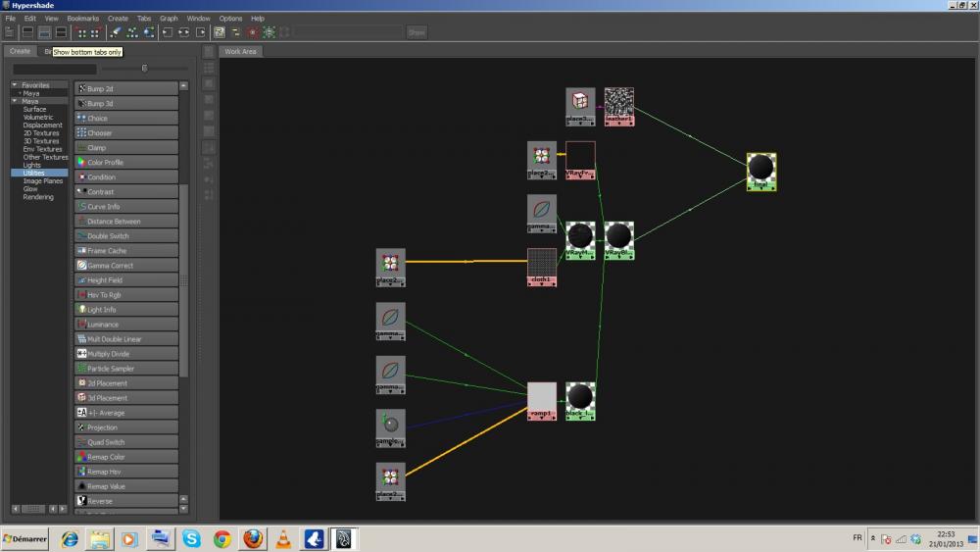
Task: Clear the graph with eraser icon
Action: 116,32
